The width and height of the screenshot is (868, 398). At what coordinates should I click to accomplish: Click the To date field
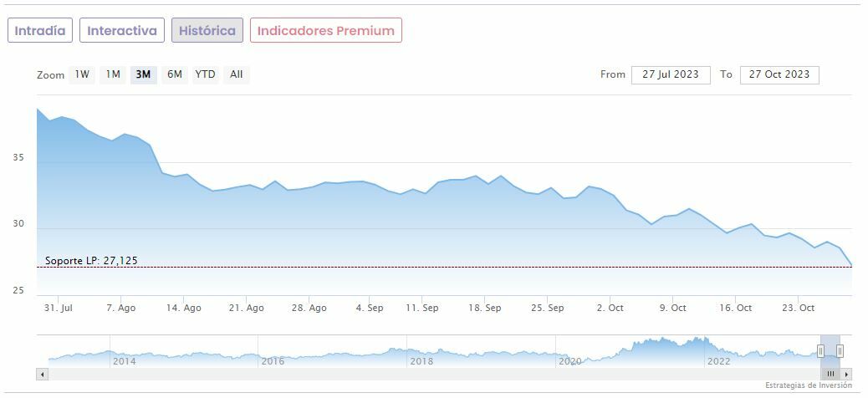click(x=779, y=74)
